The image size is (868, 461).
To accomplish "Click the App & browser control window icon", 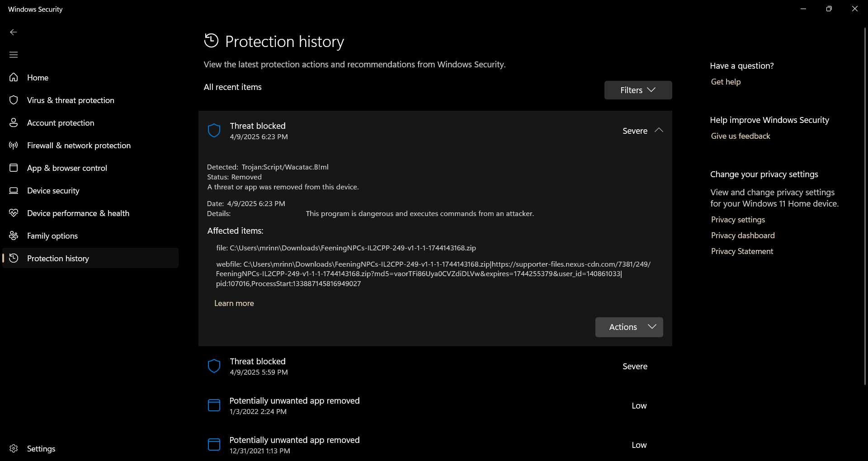I will [x=14, y=168].
